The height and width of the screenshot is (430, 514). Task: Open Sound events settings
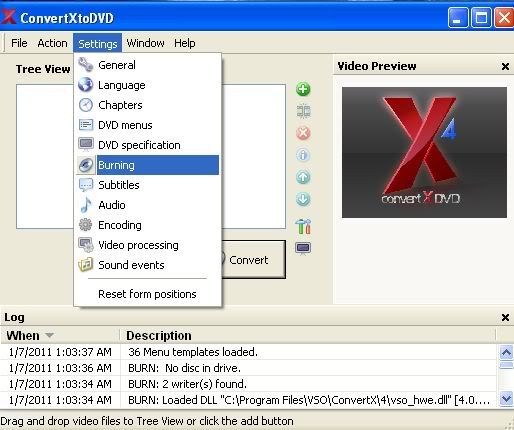[148, 265]
